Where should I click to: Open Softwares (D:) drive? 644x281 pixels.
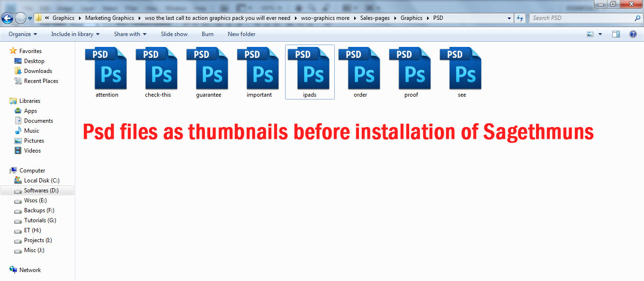(37, 190)
